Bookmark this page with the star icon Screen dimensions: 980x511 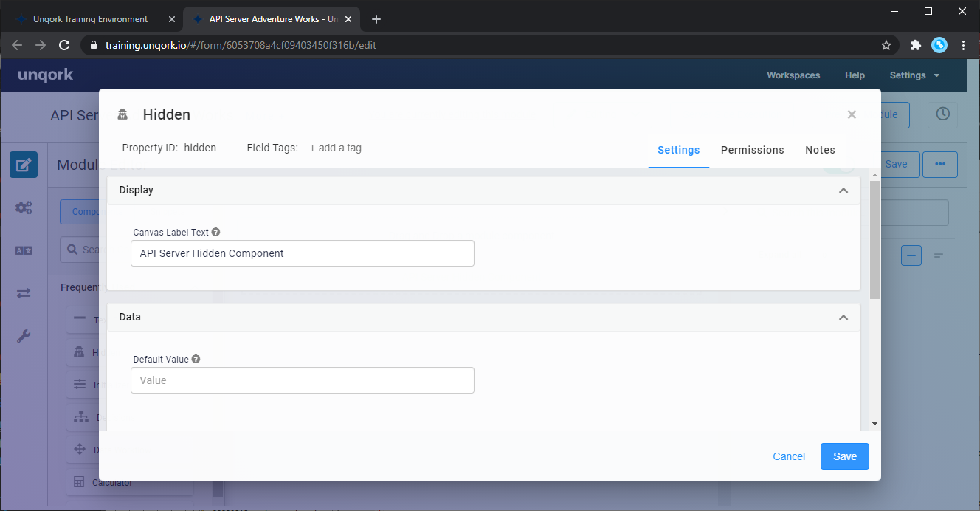coord(886,45)
